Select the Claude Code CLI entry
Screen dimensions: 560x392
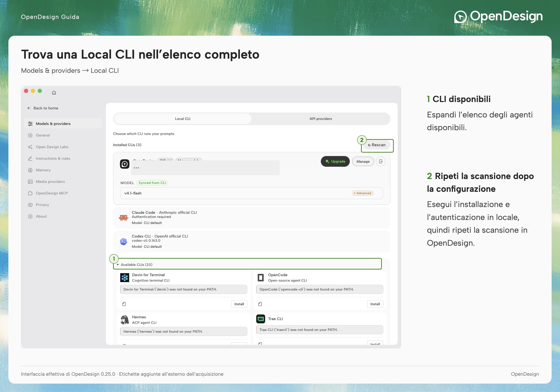pyautogui.click(x=251, y=218)
